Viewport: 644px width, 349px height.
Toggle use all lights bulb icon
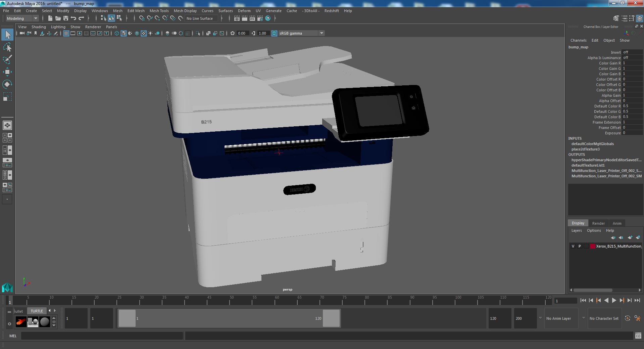click(150, 33)
